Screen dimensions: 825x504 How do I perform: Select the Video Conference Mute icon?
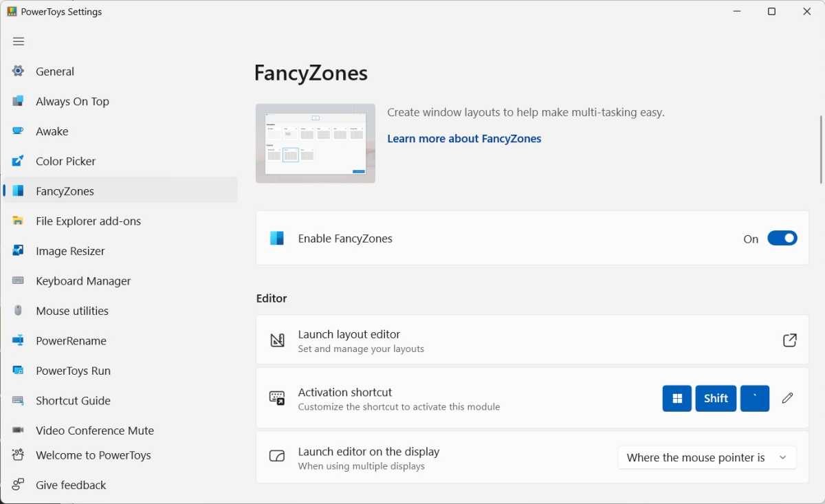tap(19, 430)
